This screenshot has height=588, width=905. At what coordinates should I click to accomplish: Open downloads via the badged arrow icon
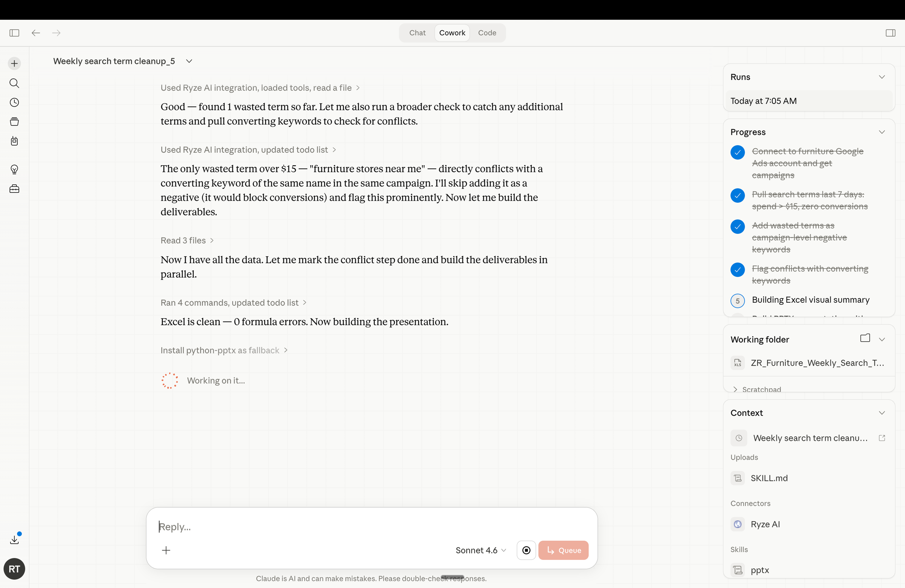pyautogui.click(x=15, y=539)
